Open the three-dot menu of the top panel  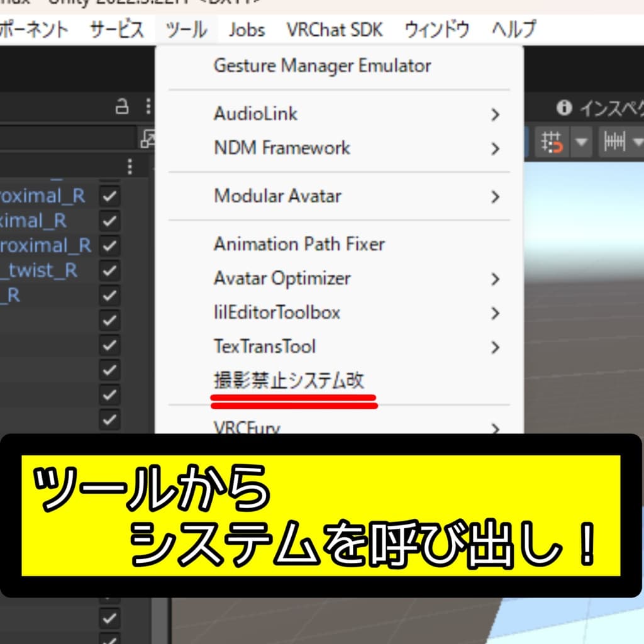click(149, 107)
